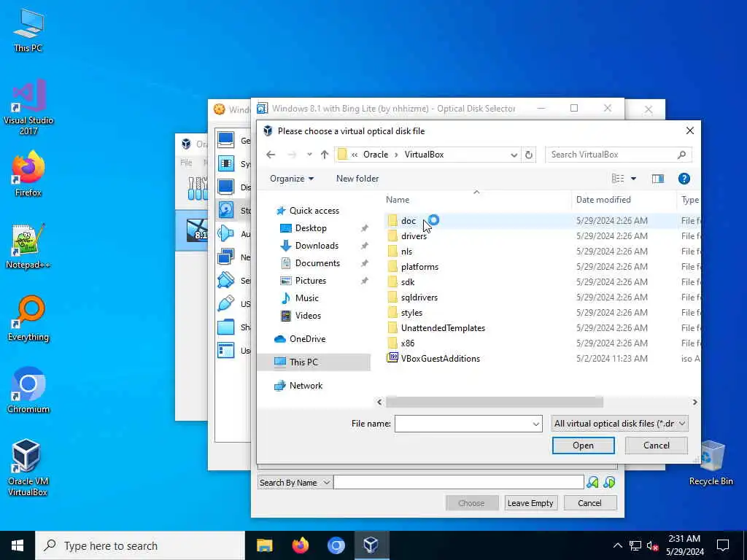Open the notification center
747x560 pixels.
pos(723,545)
